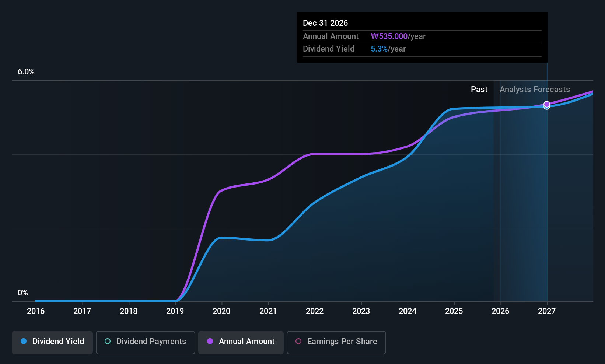Click the pink Earnings Per Share legend circle

(298, 341)
